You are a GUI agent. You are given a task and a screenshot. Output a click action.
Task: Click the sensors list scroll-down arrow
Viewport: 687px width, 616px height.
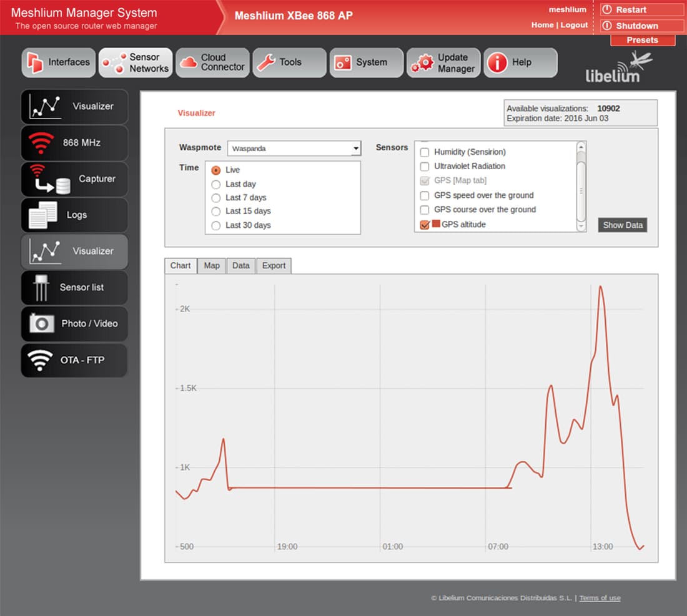[581, 227]
